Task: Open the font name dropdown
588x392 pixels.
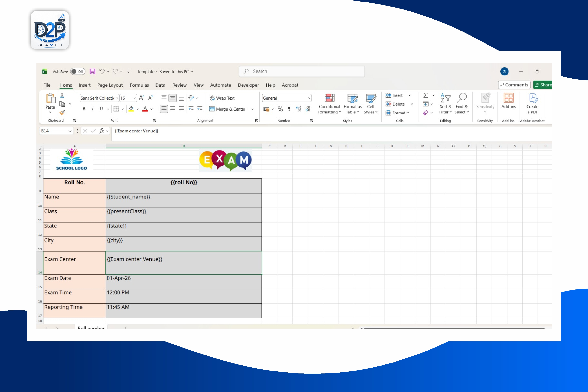Action: 117,98
